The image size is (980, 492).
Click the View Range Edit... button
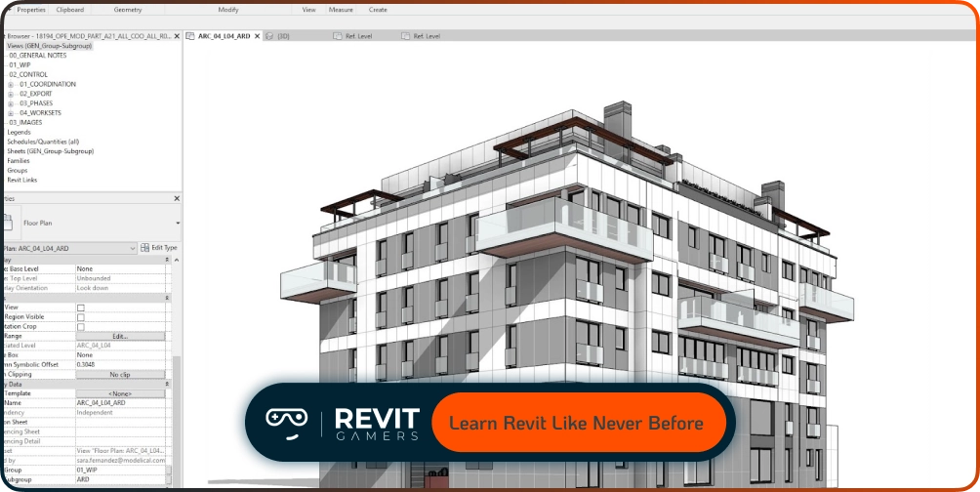click(120, 337)
